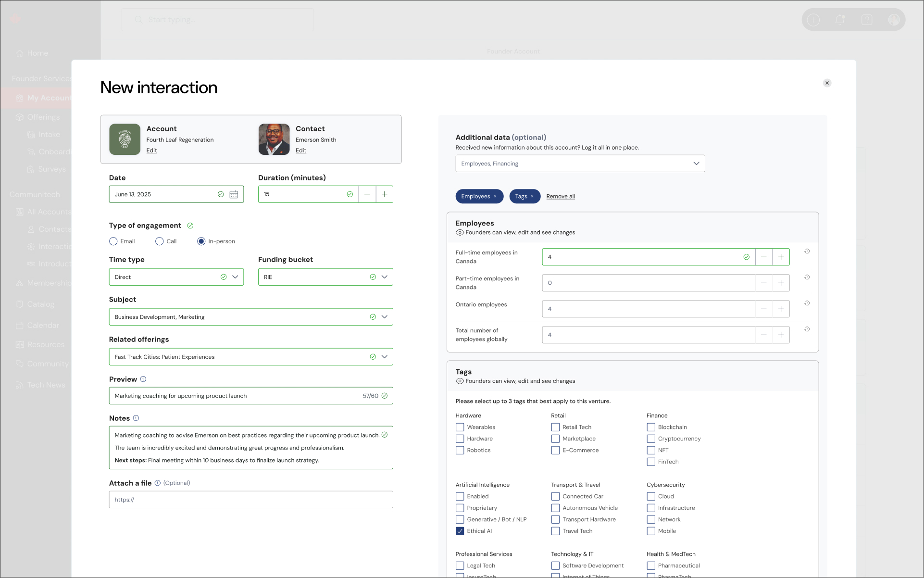Viewport: 924px width, 578px height.
Task: Decrease Full-time employees in Canada count
Action: 763,257
